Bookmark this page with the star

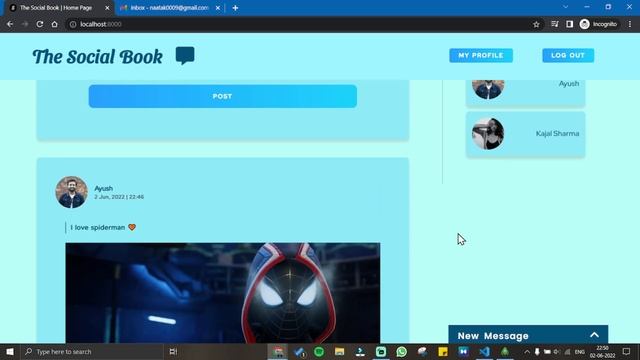tap(536, 24)
